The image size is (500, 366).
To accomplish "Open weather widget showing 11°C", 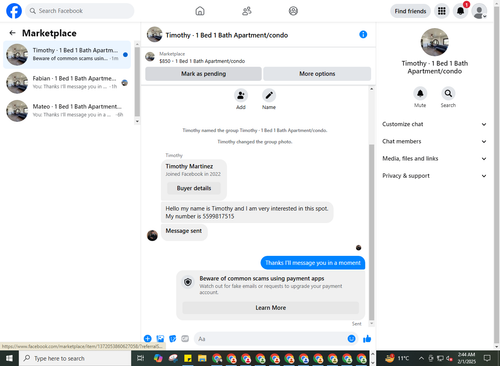I will (397, 358).
